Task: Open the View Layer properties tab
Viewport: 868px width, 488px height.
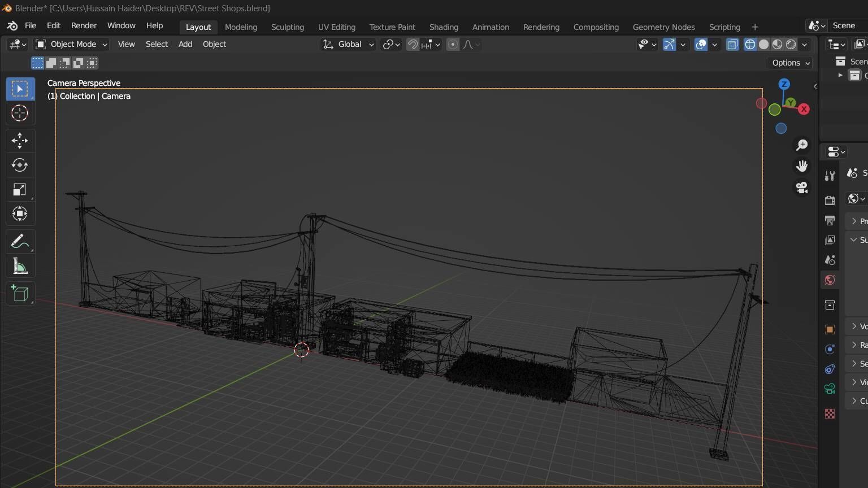Action: click(830, 240)
